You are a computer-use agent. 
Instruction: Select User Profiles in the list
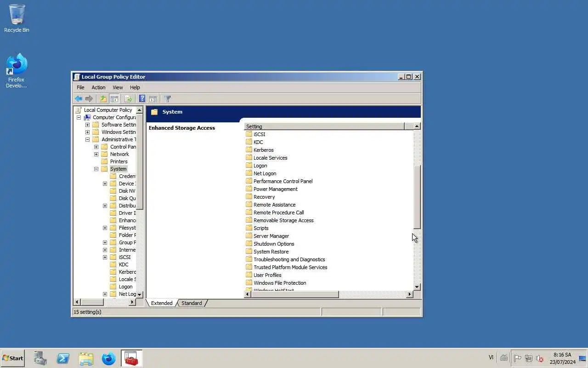(x=267, y=275)
